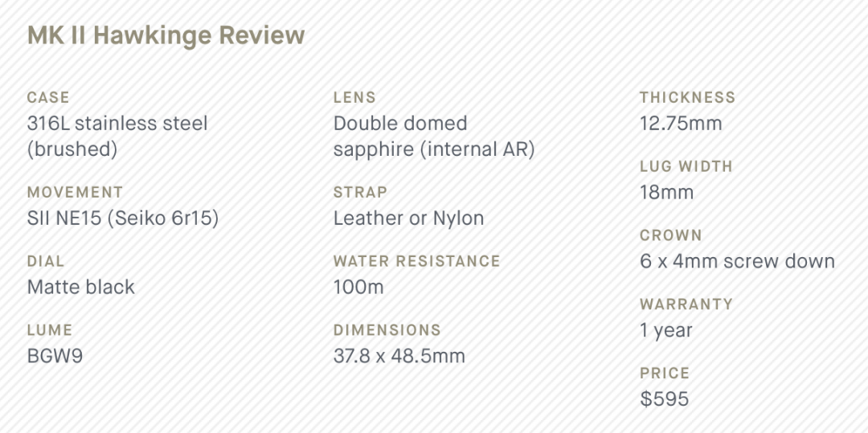Screen dimensions: 868x433
Task: Click the MOVEMENT label
Action: [x=75, y=193]
